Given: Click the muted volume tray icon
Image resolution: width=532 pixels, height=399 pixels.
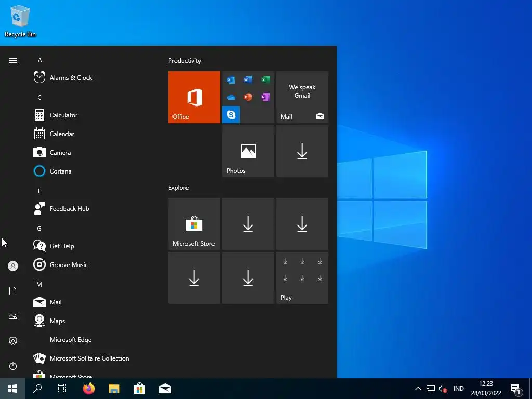Looking at the screenshot, I should click(443, 389).
